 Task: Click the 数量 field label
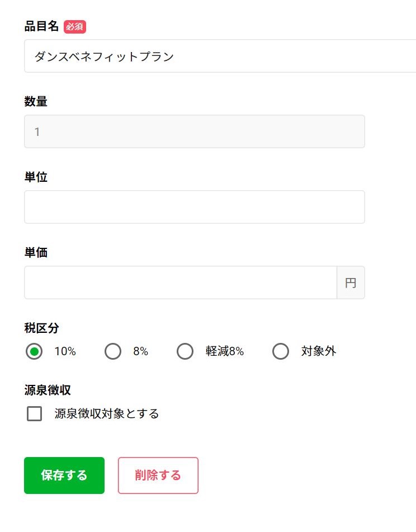pyautogui.click(x=36, y=102)
